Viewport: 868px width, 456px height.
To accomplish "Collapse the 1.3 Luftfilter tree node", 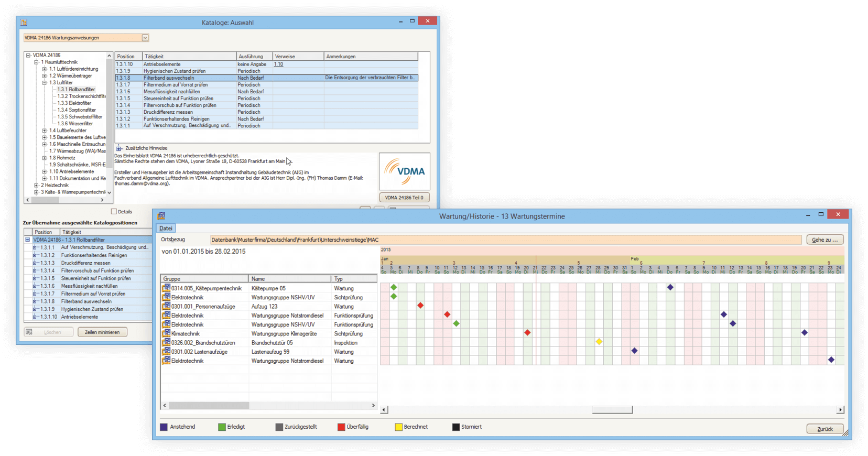I will pyautogui.click(x=45, y=83).
